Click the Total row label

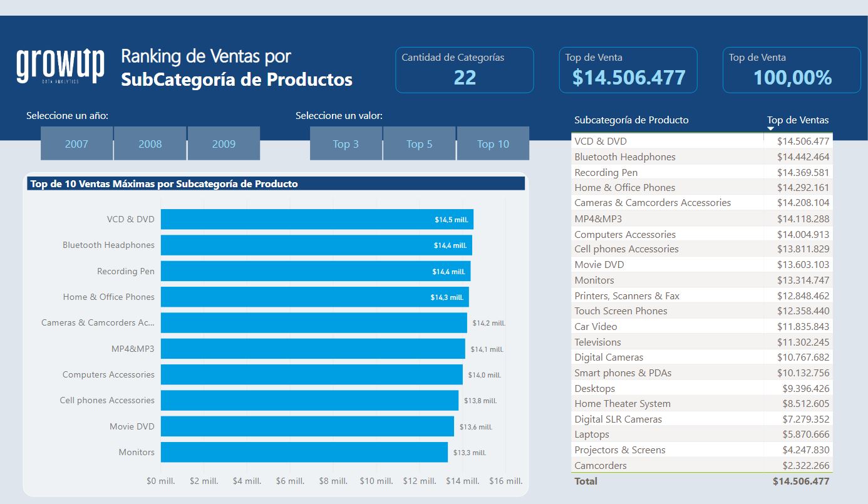pyautogui.click(x=586, y=481)
